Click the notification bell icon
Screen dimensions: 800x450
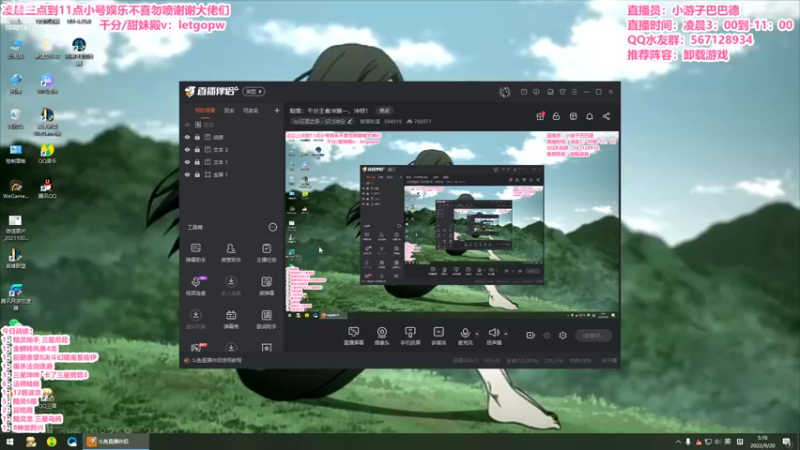(x=589, y=116)
